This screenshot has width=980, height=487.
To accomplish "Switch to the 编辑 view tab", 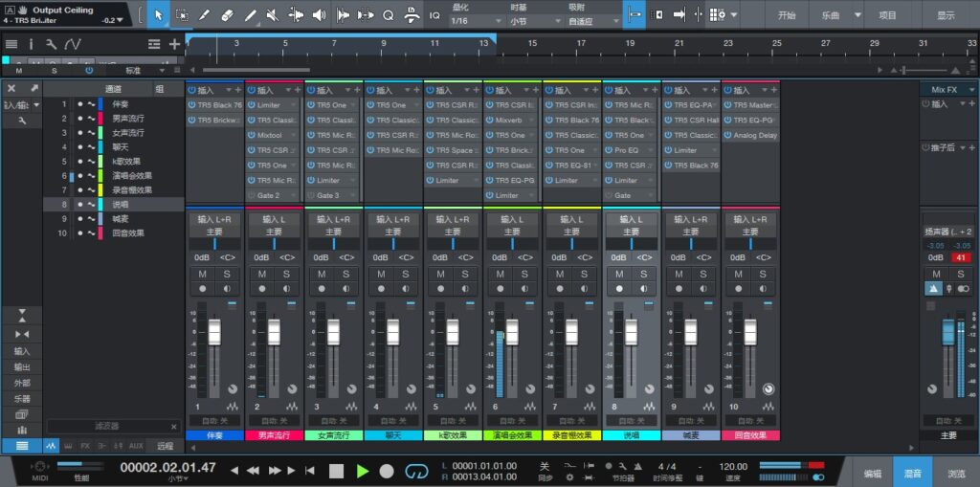I will pos(872,473).
